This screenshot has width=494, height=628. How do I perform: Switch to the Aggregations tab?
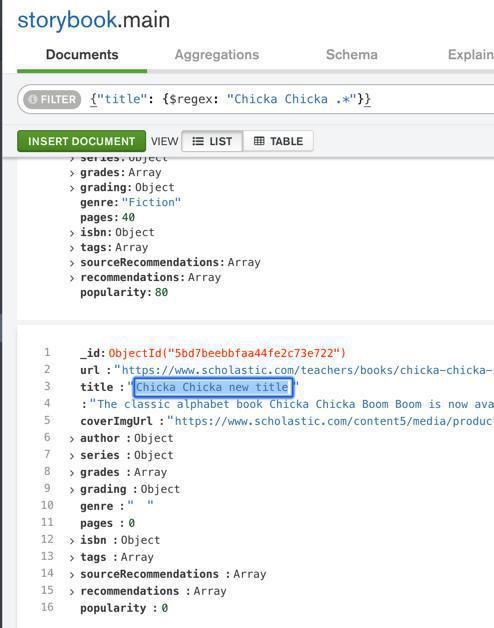(x=217, y=55)
